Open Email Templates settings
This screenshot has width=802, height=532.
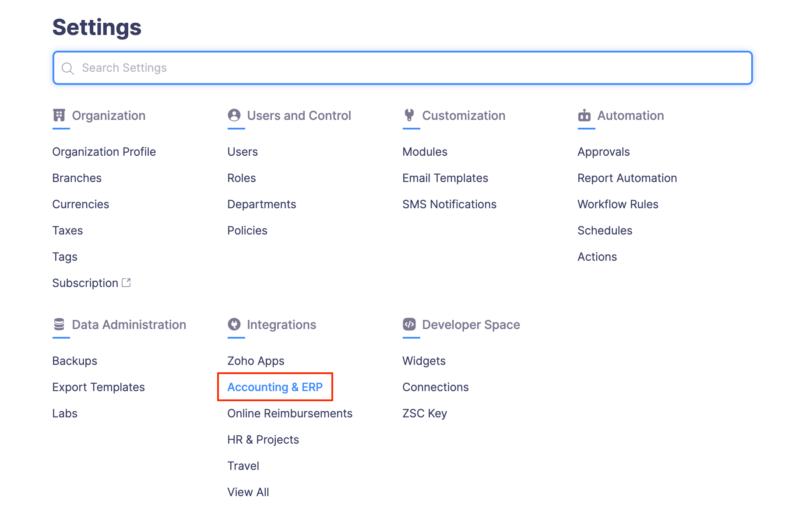[445, 178]
